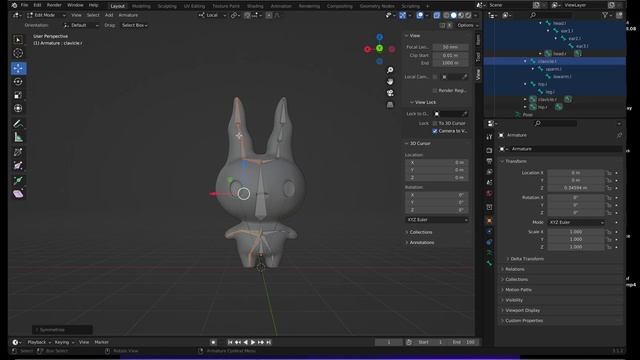Select the Measure tool
Image resolution: width=640 pixels, height=360 pixels.
(18, 137)
